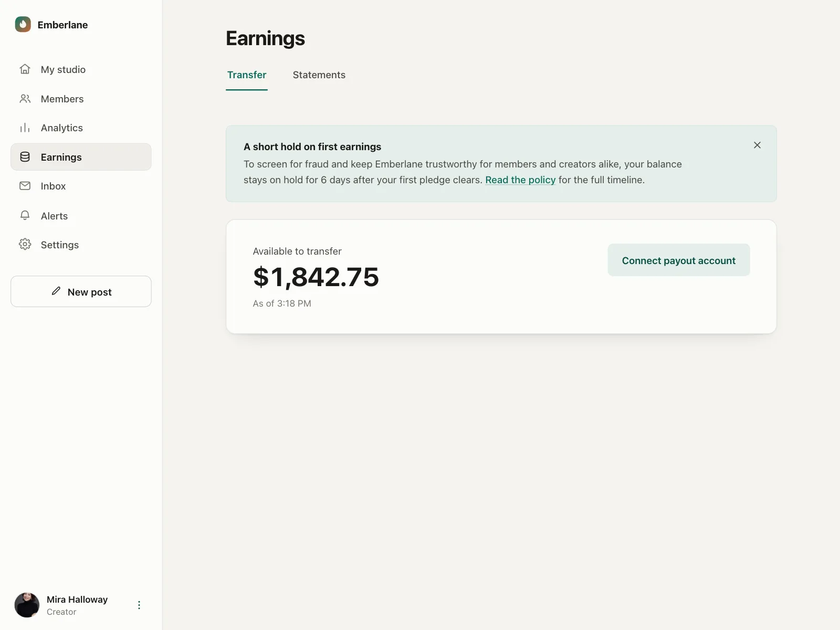The height and width of the screenshot is (630, 840).
Task: Follow the Read the policy link
Action: click(x=520, y=180)
